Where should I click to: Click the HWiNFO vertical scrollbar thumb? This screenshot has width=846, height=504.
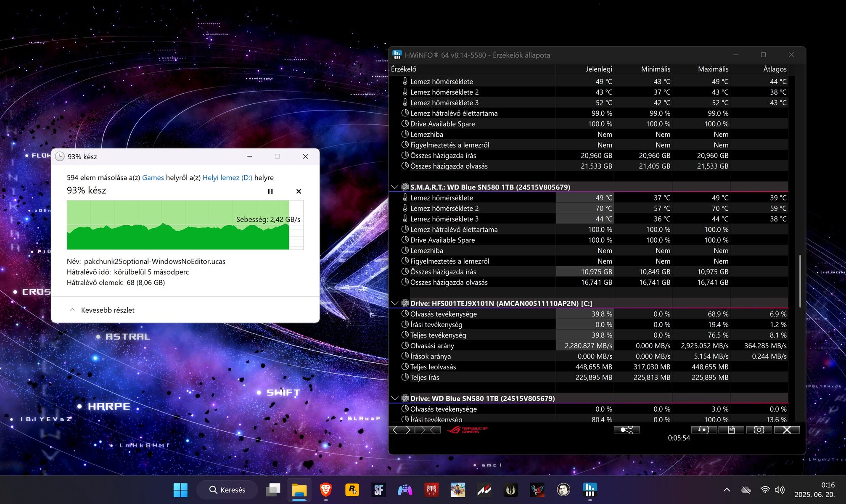pos(800,281)
